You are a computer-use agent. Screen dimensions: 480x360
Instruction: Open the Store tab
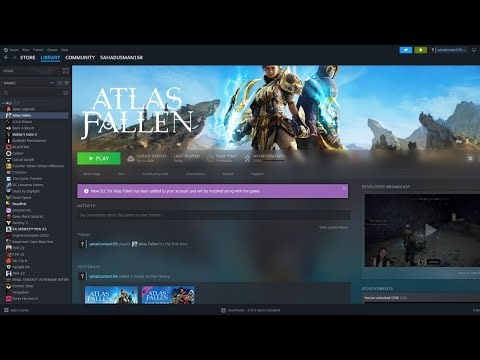27,58
